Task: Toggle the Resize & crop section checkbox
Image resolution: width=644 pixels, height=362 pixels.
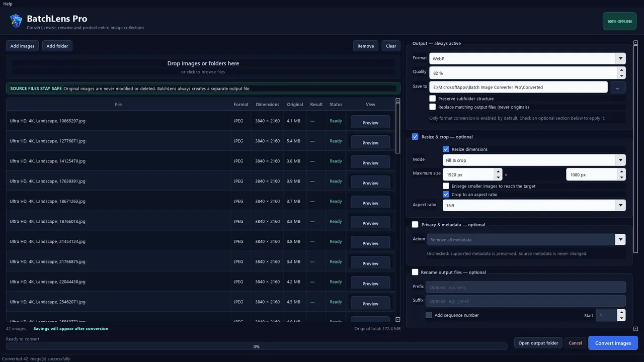Action: (415, 137)
